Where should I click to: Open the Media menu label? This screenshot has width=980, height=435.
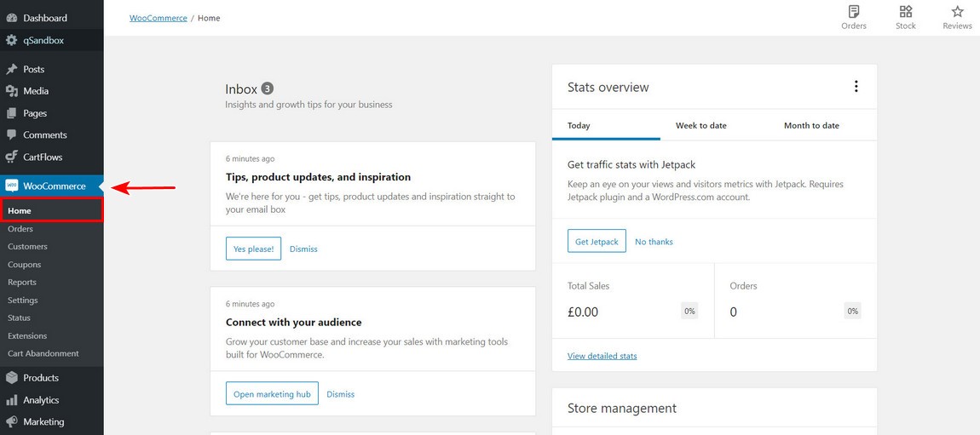pos(36,91)
